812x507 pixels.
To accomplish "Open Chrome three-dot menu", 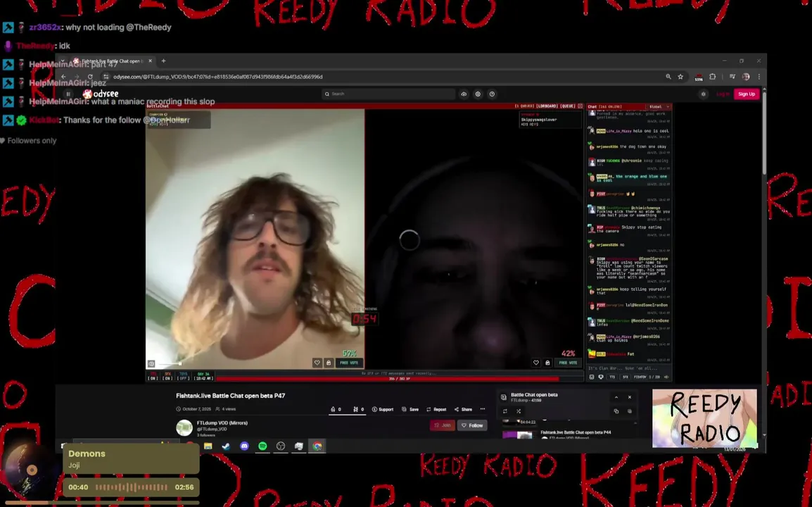I will 759,77.
